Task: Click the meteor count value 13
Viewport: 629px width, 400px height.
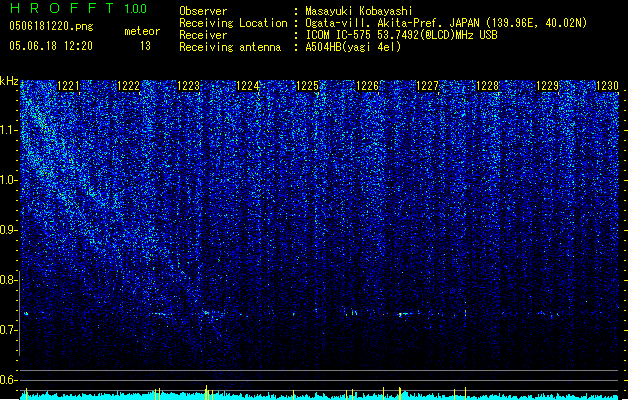Action: (145, 46)
